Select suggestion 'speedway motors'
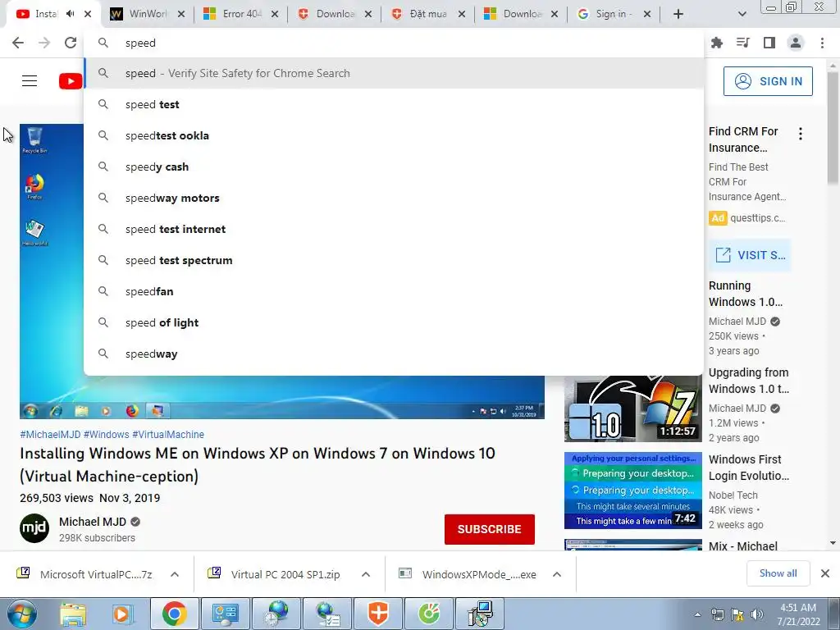The width and height of the screenshot is (840, 630). pos(394,198)
